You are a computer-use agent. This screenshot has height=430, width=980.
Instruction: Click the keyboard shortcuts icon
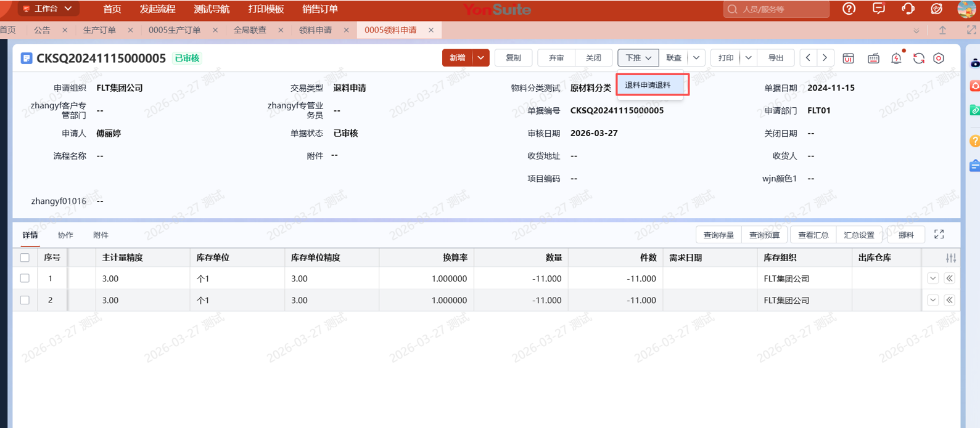click(x=873, y=58)
